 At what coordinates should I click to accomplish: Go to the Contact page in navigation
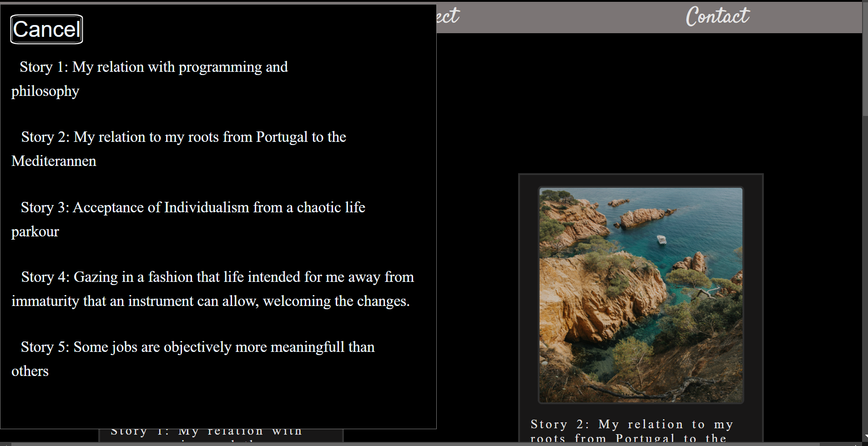point(717,17)
